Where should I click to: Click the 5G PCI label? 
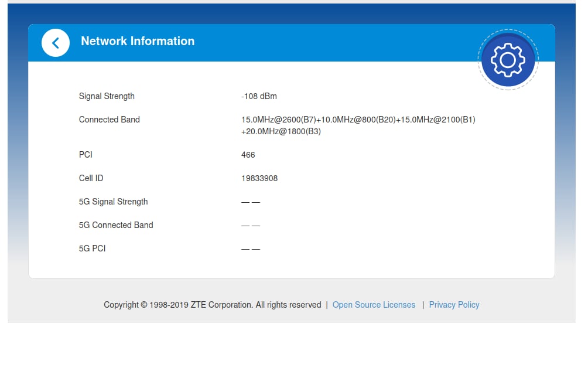click(x=92, y=249)
